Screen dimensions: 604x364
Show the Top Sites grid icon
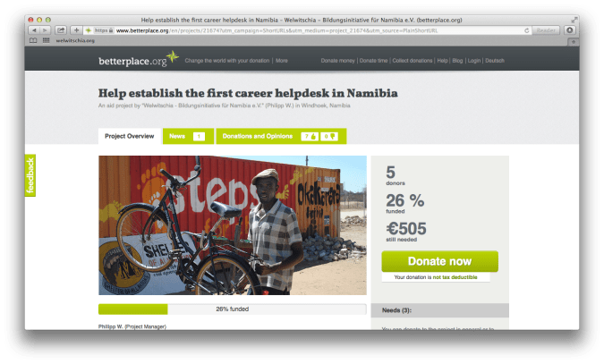pos(47,40)
